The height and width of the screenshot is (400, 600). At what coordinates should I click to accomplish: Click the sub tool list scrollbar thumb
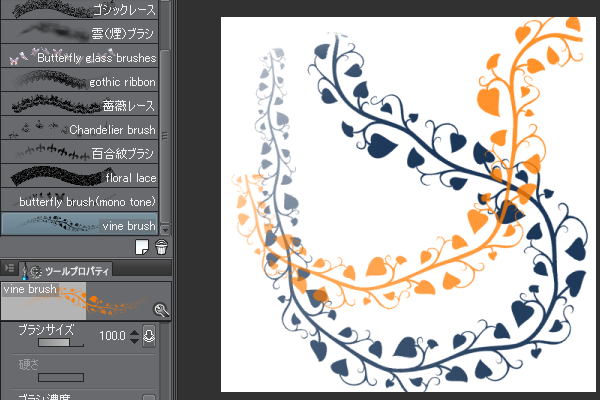click(x=165, y=136)
